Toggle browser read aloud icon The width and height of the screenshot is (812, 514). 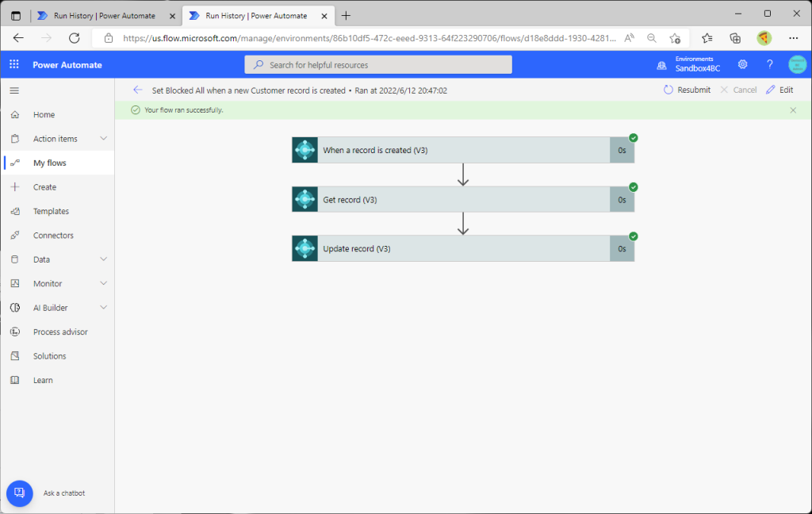[x=629, y=38]
